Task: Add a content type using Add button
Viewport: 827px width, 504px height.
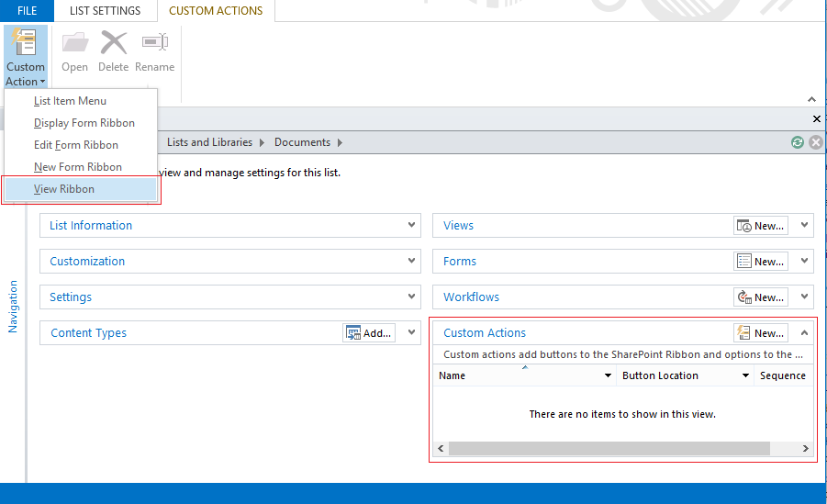Action: (369, 333)
